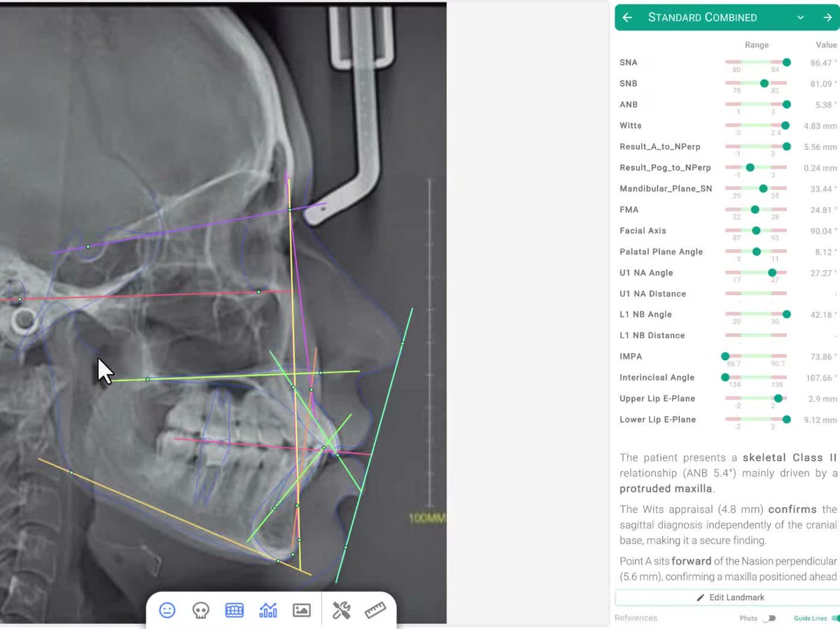840x629 pixels.
Task: Click the Range column header
Action: (757, 45)
